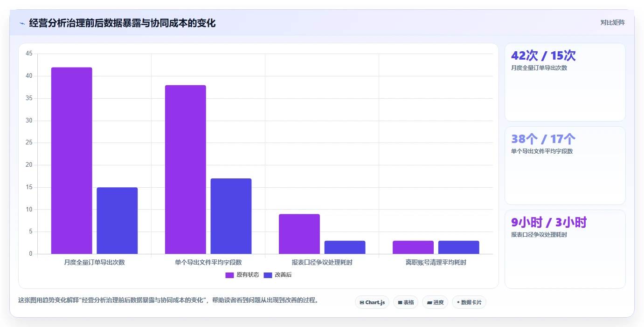Toggle the 原有状态 legend entry
The image size is (644, 327).
(242, 275)
